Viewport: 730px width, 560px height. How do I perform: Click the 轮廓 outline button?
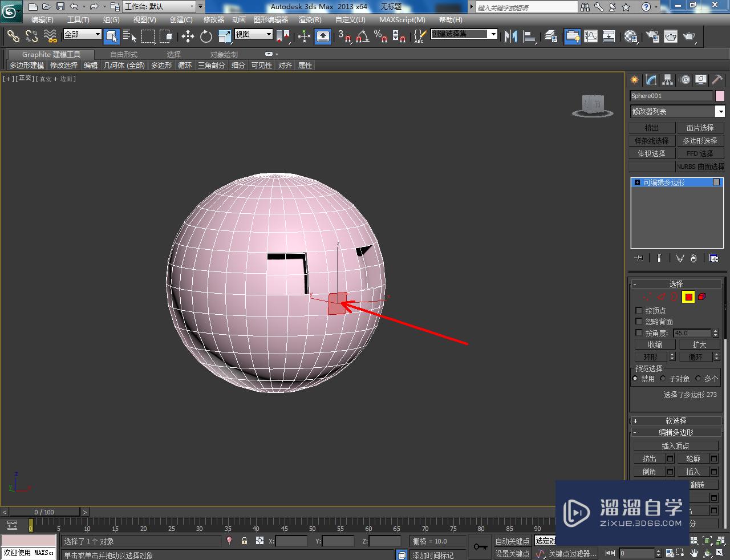point(692,458)
